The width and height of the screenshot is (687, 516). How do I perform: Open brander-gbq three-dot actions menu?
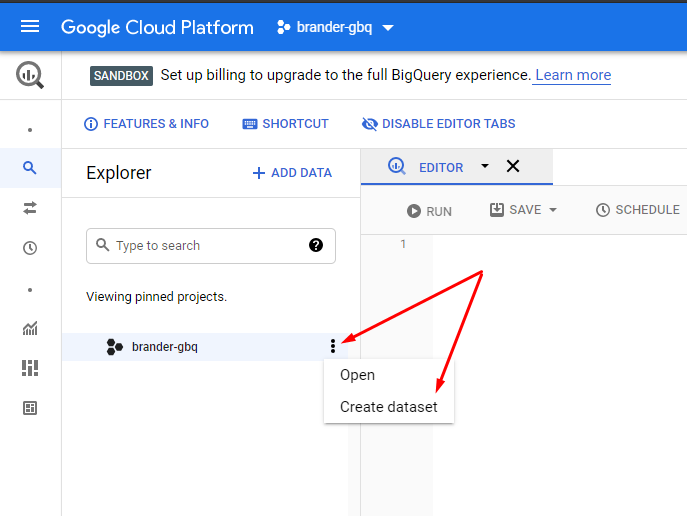click(x=333, y=346)
